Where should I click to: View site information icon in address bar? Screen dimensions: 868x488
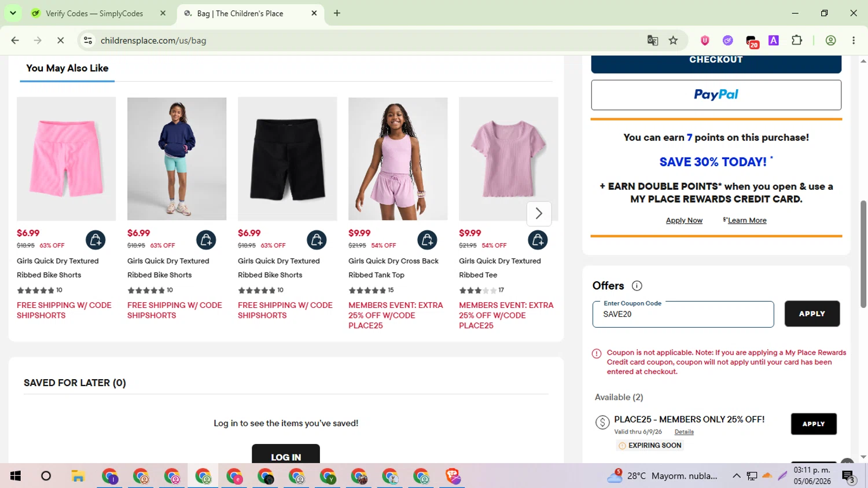point(88,41)
